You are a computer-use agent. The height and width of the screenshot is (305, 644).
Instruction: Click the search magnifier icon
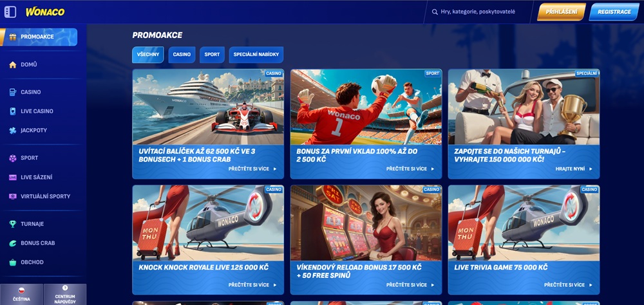[x=435, y=12]
